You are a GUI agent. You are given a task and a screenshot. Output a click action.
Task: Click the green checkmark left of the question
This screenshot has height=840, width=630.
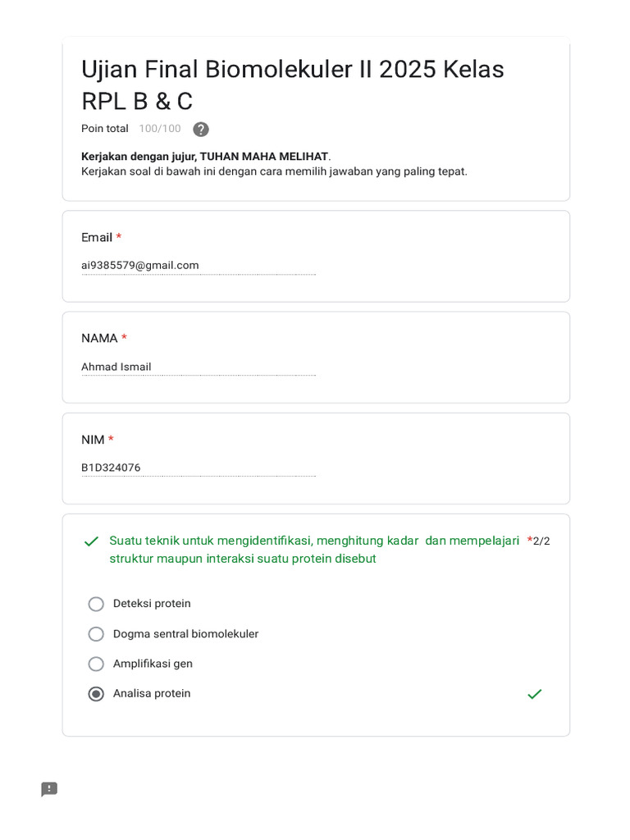click(91, 541)
